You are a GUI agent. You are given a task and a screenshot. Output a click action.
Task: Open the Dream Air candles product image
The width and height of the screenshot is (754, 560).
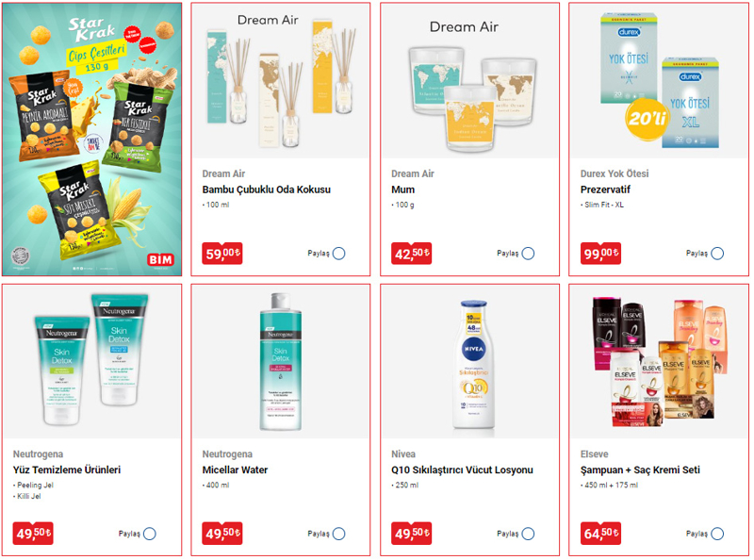[x=469, y=82]
